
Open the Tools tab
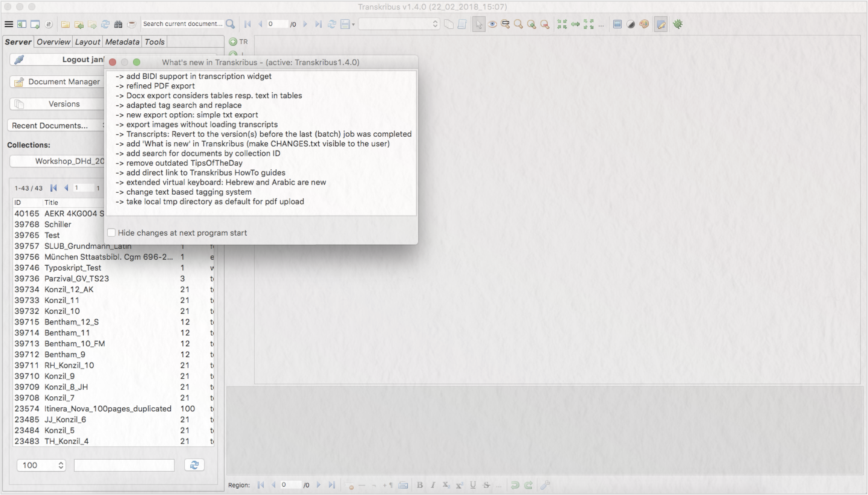click(x=154, y=42)
